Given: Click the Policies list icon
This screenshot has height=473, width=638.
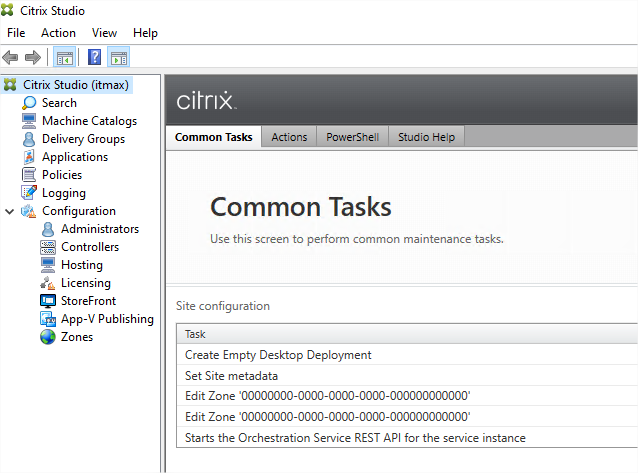Looking at the screenshot, I should (29, 175).
